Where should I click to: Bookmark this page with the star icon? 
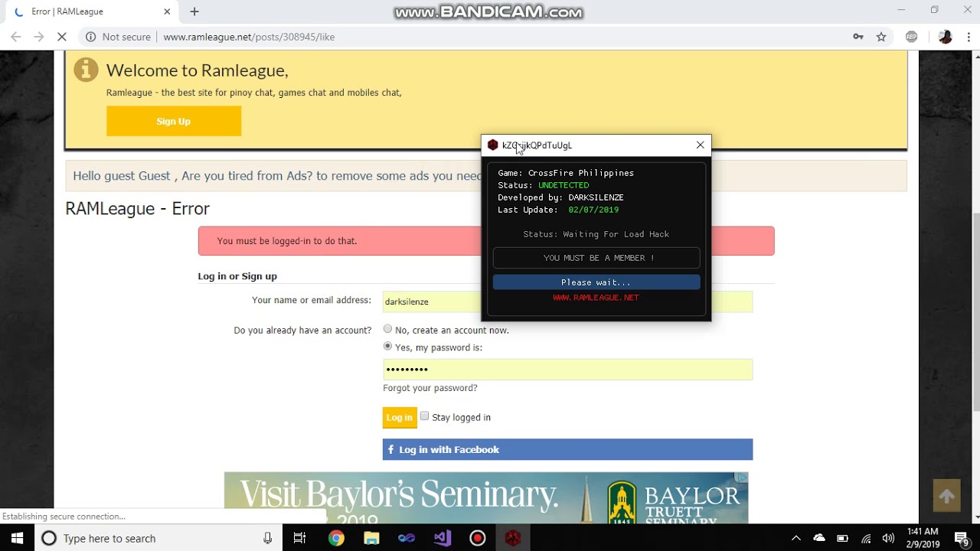tap(881, 37)
